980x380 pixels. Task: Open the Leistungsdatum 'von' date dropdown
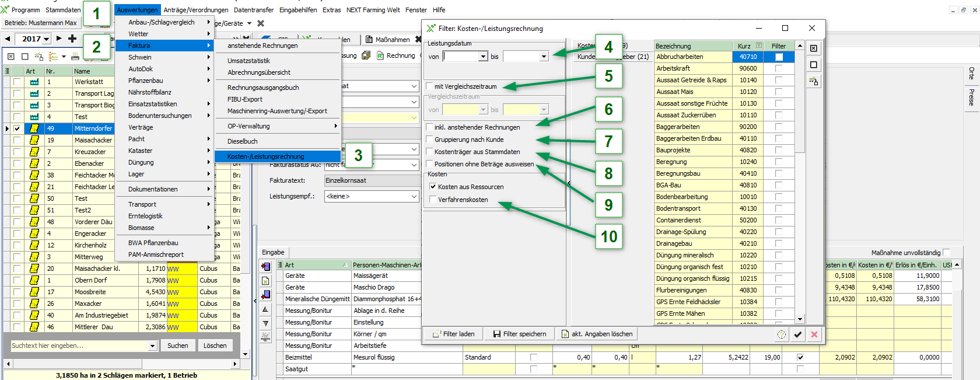[x=483, y=57]
